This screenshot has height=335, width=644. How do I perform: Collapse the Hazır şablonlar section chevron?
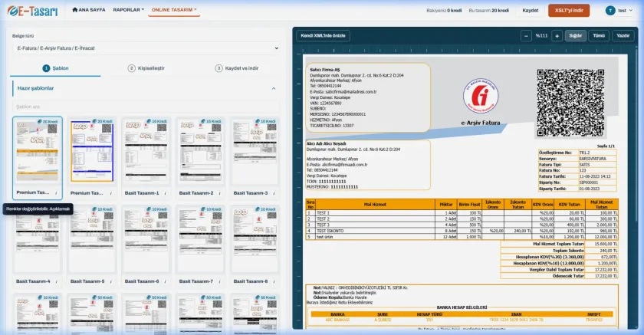[274, 88]
